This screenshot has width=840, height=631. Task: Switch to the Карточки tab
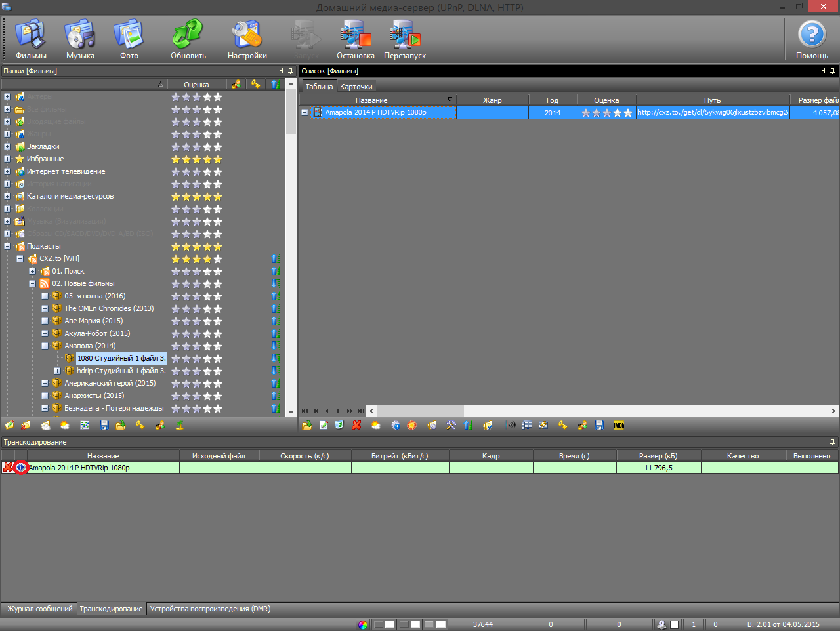[x=356, y=87]
